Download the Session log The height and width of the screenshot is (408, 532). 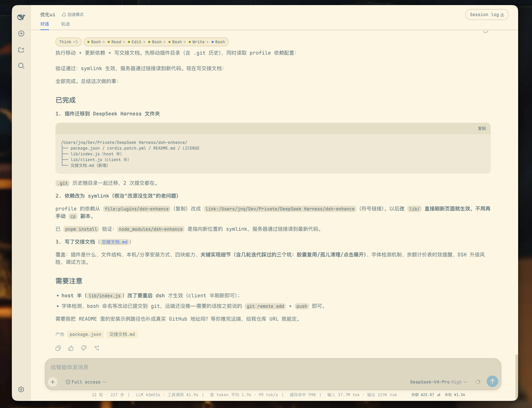point(487,15)
